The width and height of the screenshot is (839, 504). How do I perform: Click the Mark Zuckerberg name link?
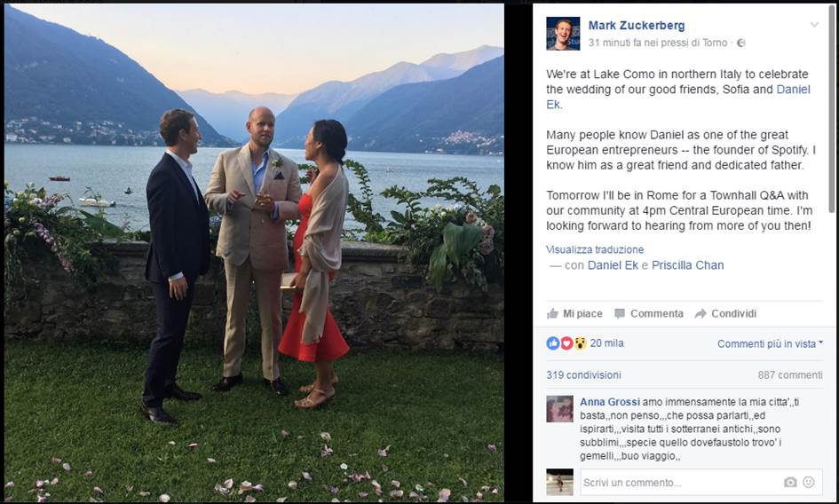637,25
